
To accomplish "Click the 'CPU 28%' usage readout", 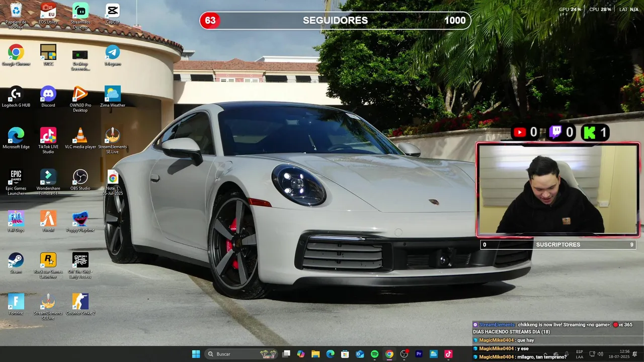I will tap(600, 10).
